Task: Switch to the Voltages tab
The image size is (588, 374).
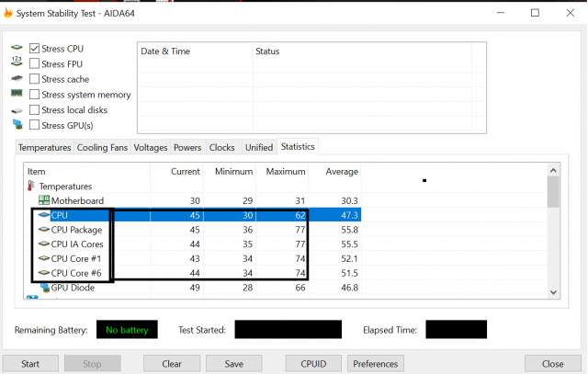Action: pyautogui.click(x=151, y=147)
